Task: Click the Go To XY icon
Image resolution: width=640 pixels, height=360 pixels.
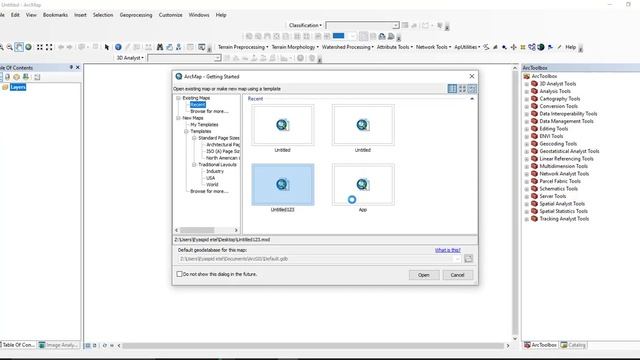Action: tap(179, 47)
